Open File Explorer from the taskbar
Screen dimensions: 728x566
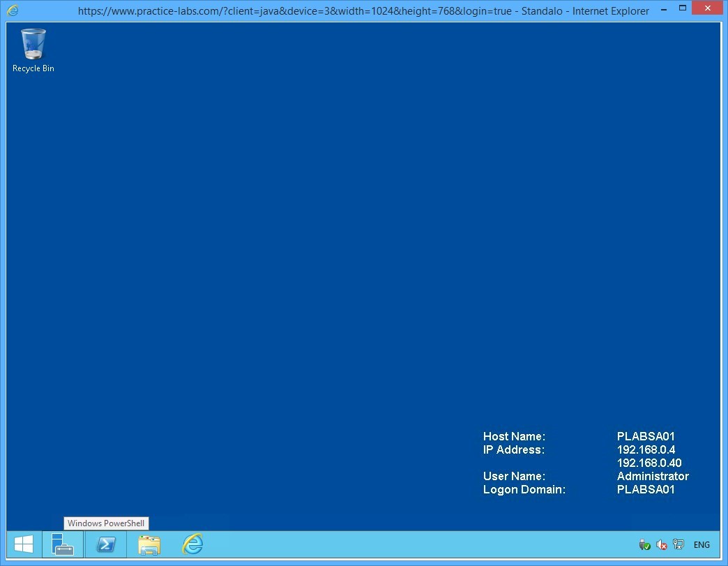[x=149, y=544]
